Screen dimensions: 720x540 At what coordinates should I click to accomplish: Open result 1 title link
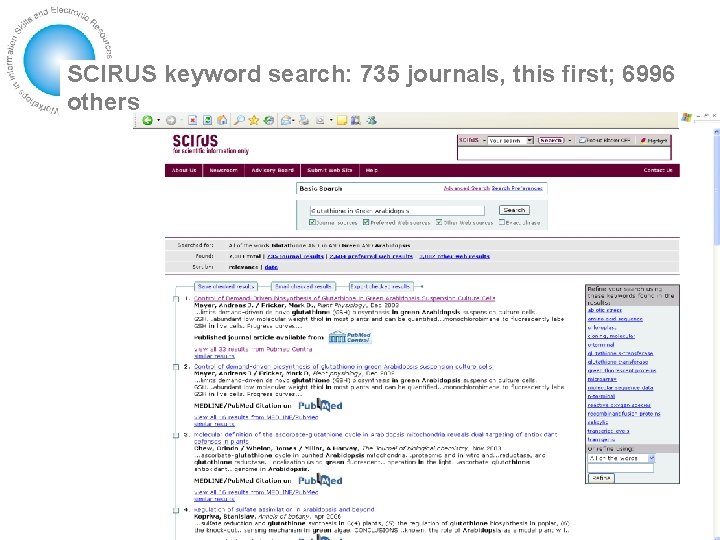(x=344, y=298)
